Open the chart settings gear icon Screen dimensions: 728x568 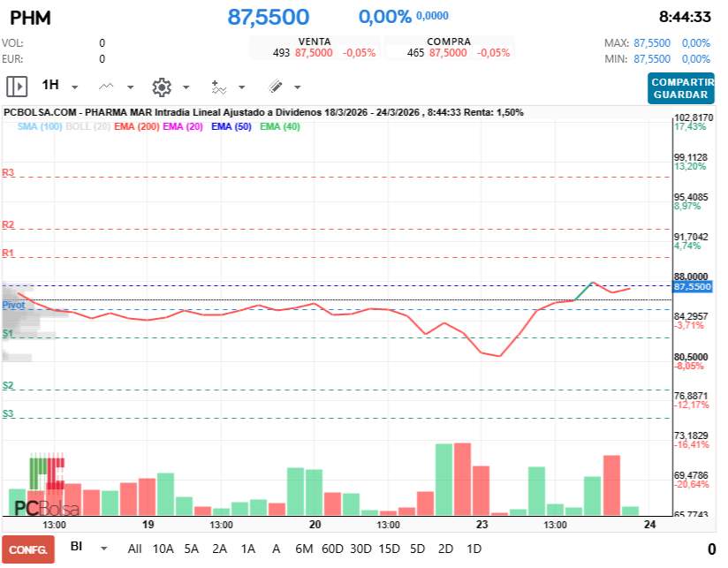161,87
